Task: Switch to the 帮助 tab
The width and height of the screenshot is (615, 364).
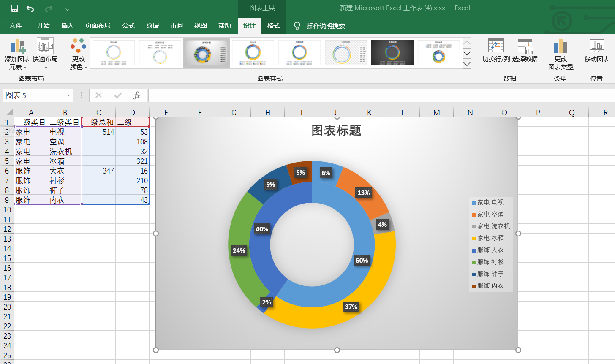Action: click(x=225, y=26)
